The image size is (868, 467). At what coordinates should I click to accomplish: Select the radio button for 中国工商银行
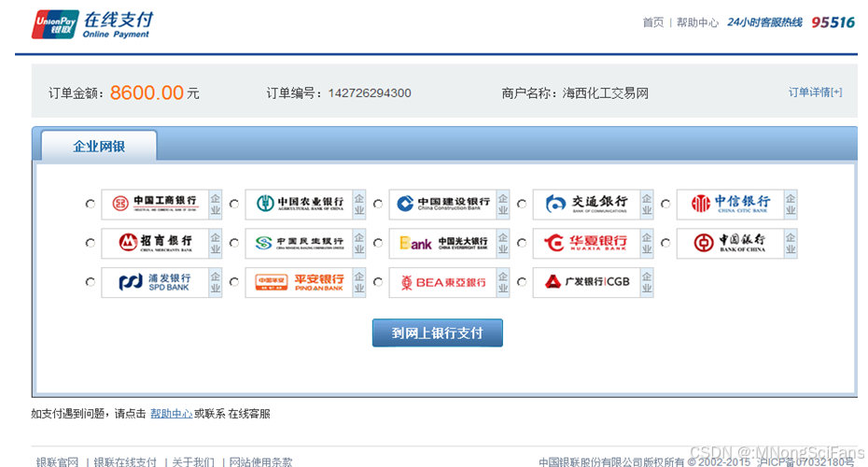(91, 204)
